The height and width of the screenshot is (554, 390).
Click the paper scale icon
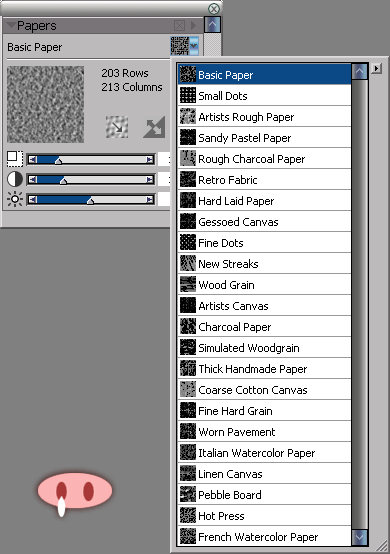point(15,159)
